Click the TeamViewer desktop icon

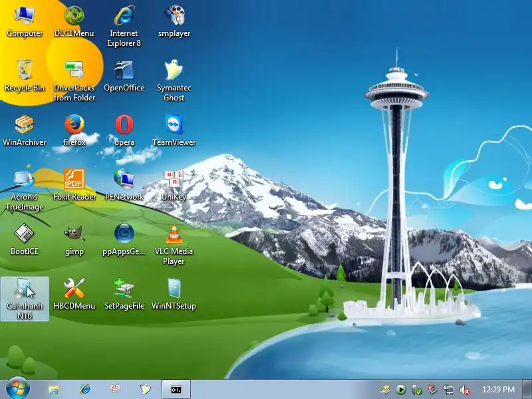click(174, 130)
